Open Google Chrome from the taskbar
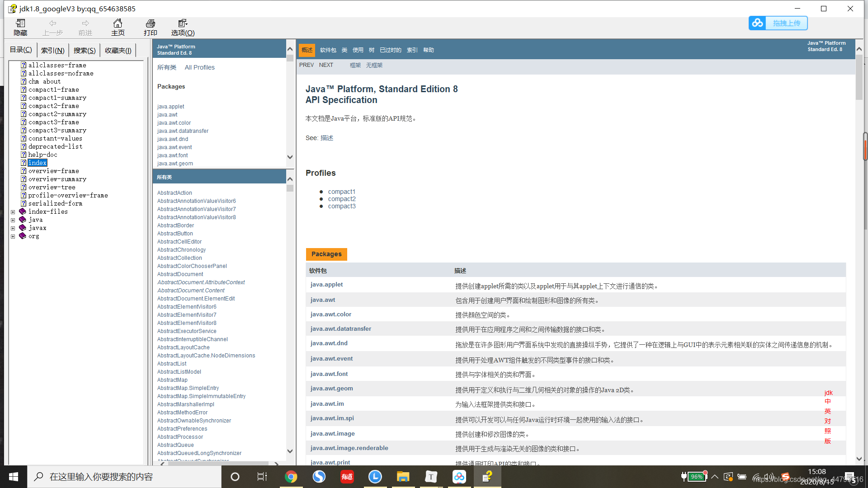The height and width of the screenshot is (488, 868). [291, 476]
